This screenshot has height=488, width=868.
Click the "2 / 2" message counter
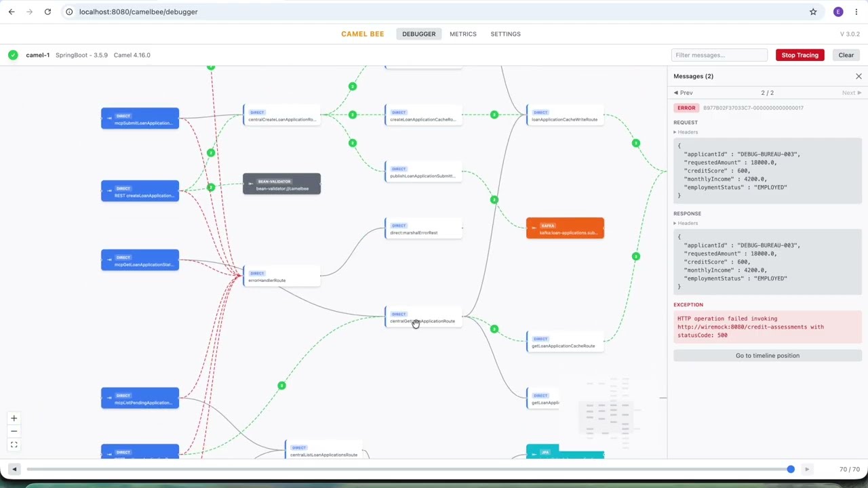(767, 93)
